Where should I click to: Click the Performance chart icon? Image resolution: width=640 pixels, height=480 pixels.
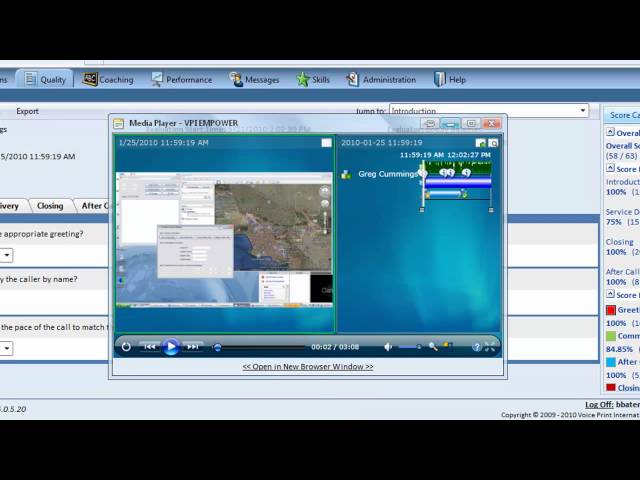tap(157, 79)
